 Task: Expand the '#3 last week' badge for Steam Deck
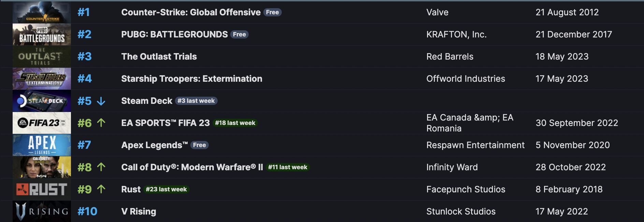(x=196, y=101)
